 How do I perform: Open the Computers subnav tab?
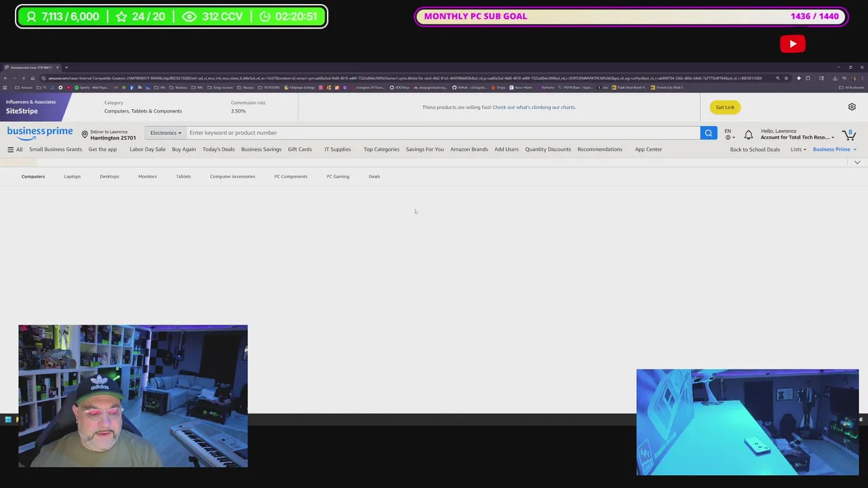[33, 176]
